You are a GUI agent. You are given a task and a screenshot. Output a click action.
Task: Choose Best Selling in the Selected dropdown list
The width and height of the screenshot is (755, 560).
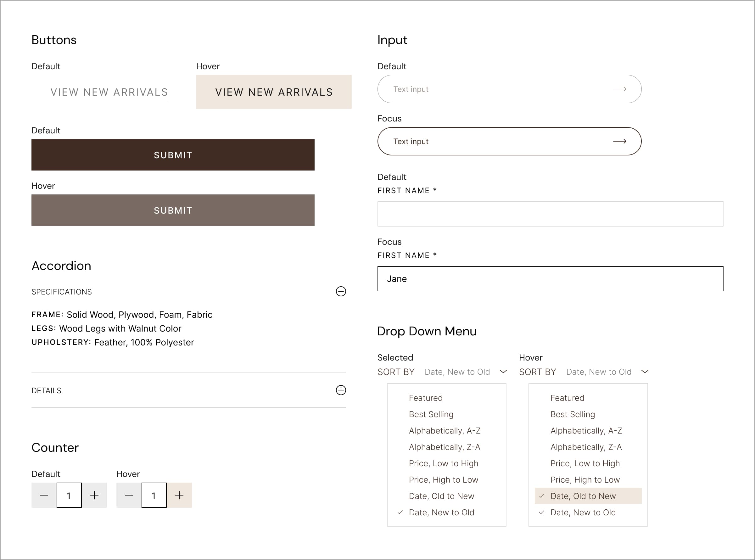tap(447, 414)
